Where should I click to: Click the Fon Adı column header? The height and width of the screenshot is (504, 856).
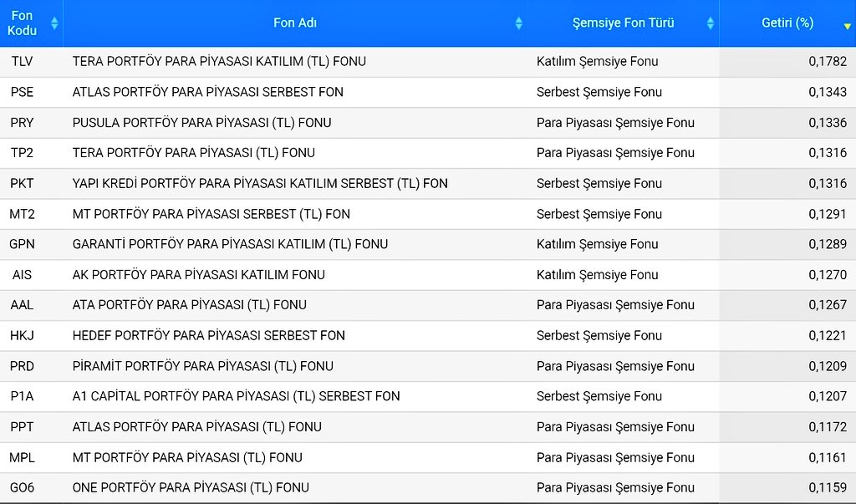(x=295, y=23)
